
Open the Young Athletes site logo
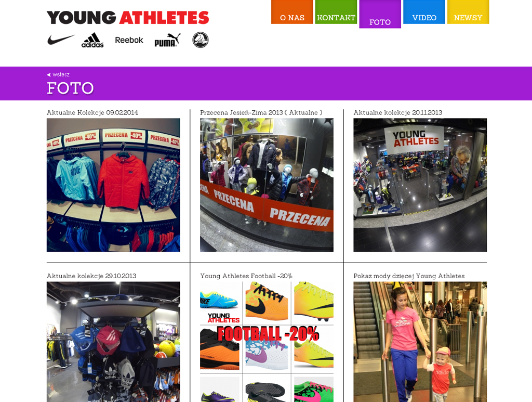[128, 18]
